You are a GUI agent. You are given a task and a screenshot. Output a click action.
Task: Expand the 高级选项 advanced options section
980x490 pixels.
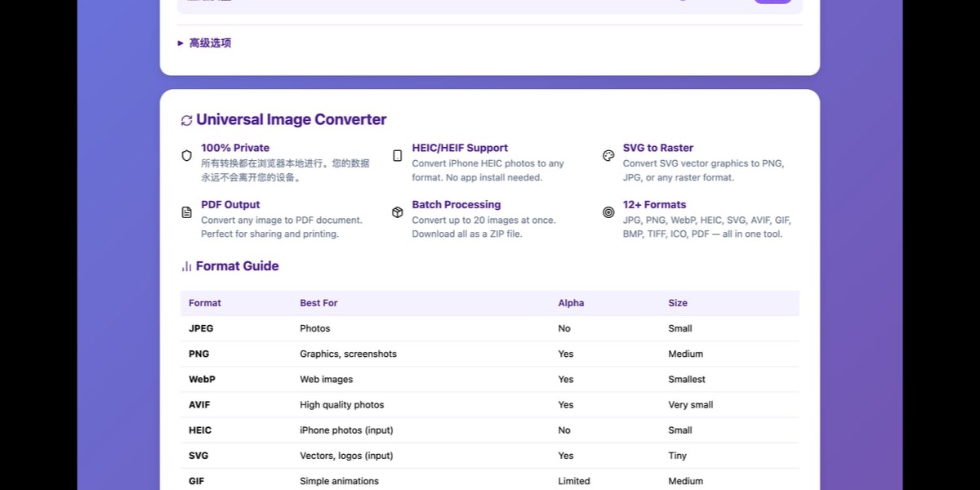[x=209, y=42]
